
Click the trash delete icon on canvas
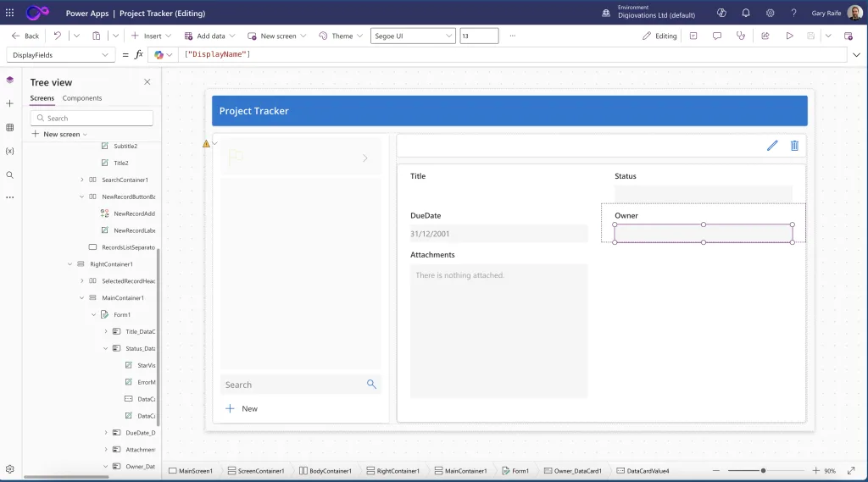click(x=794, y=146)
